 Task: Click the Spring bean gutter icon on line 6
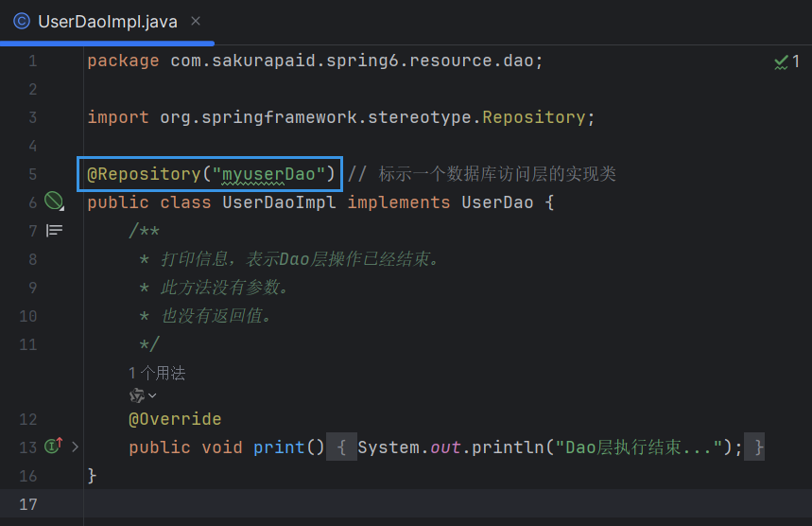click(x=54, y=202)
